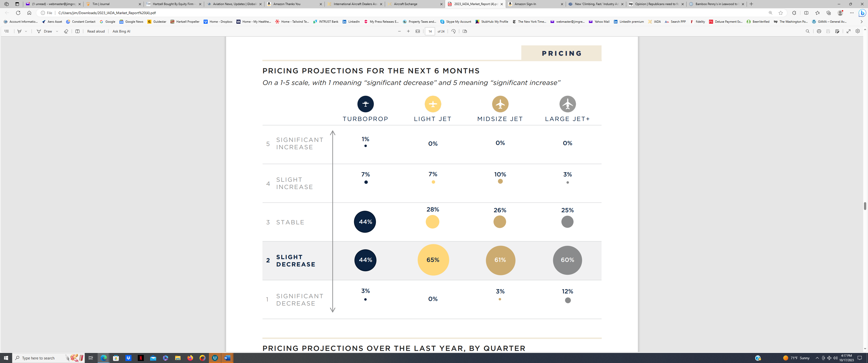The width and height of the screenshot is (868, 363).
Task: Zoom in on the PDF
Action: (409, 31)
